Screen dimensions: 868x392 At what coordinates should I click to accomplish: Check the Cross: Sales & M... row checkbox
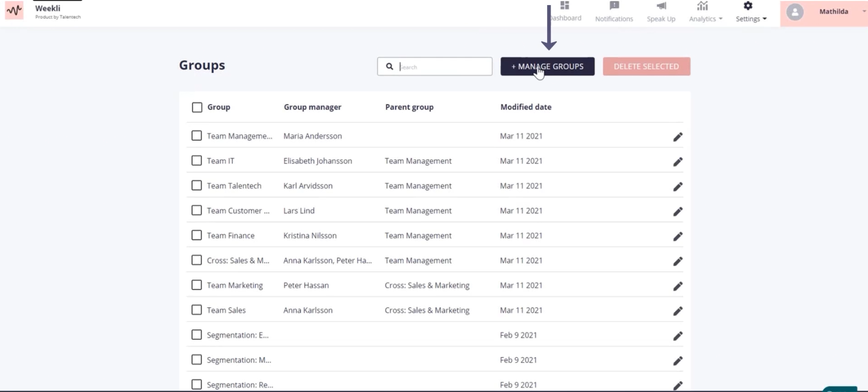pyautogui.click(x=197, y=260)
